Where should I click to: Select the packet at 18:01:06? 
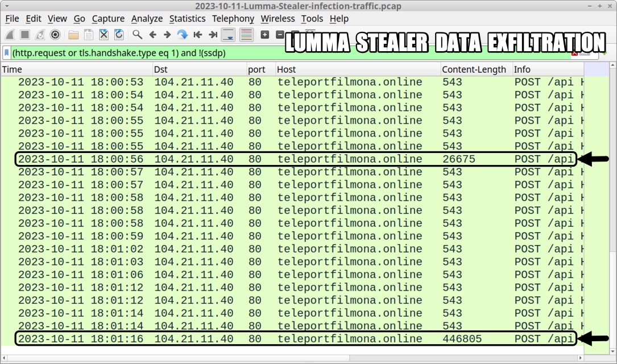292,275
